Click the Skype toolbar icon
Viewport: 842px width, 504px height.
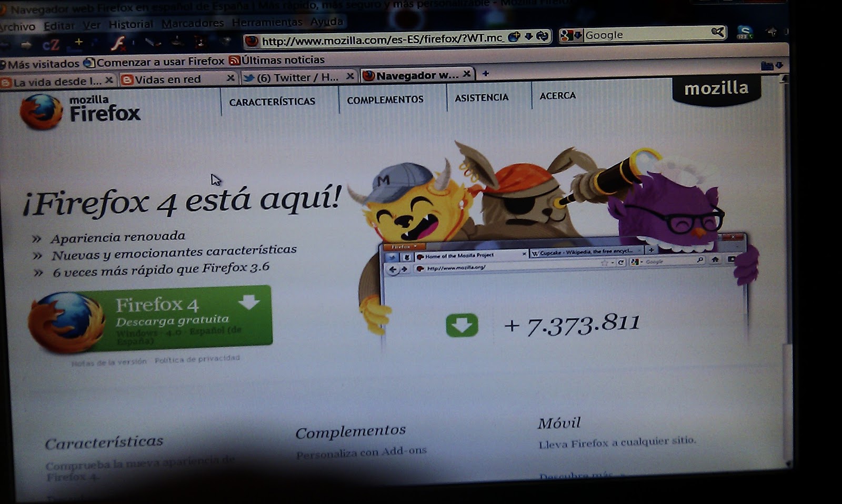click(x=745, y=33)
